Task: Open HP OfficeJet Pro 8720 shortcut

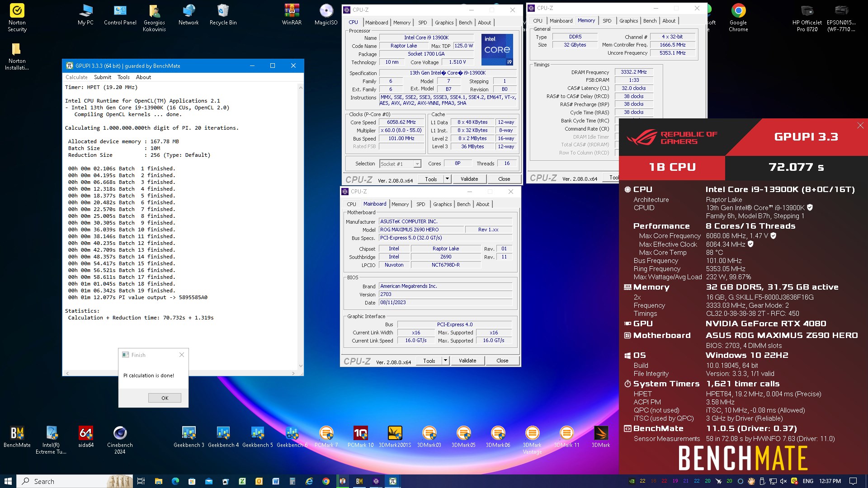Action: pyautogui.click(x=807, y=18)
